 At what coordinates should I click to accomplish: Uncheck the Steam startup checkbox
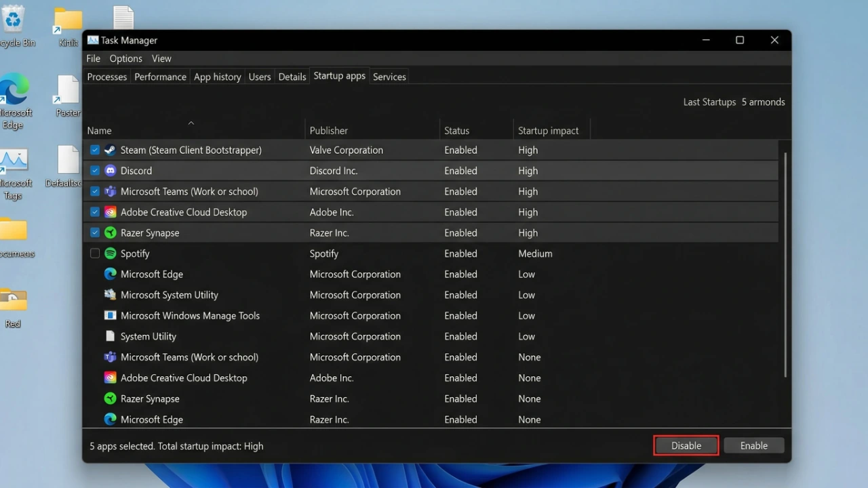(94, 150)
